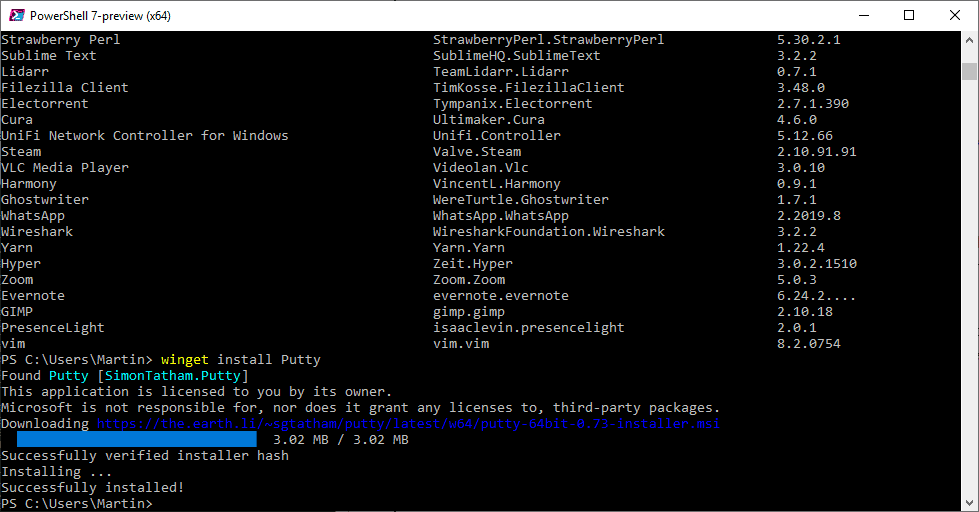Close the PowerShell 7-preview window
This screenshot has width=979, height=512.
pos(954,15)
